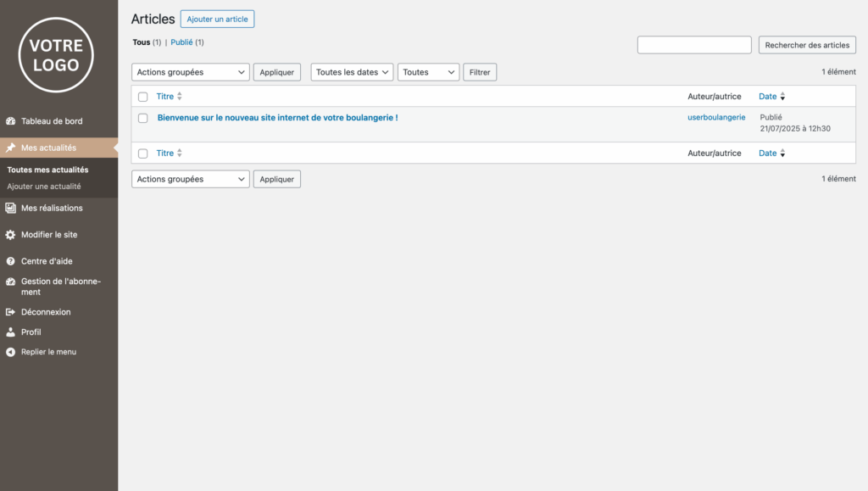Click the Déconnexion logout icon
The height and width of the screenshot is (491, 868).
(x=11, y=312)
